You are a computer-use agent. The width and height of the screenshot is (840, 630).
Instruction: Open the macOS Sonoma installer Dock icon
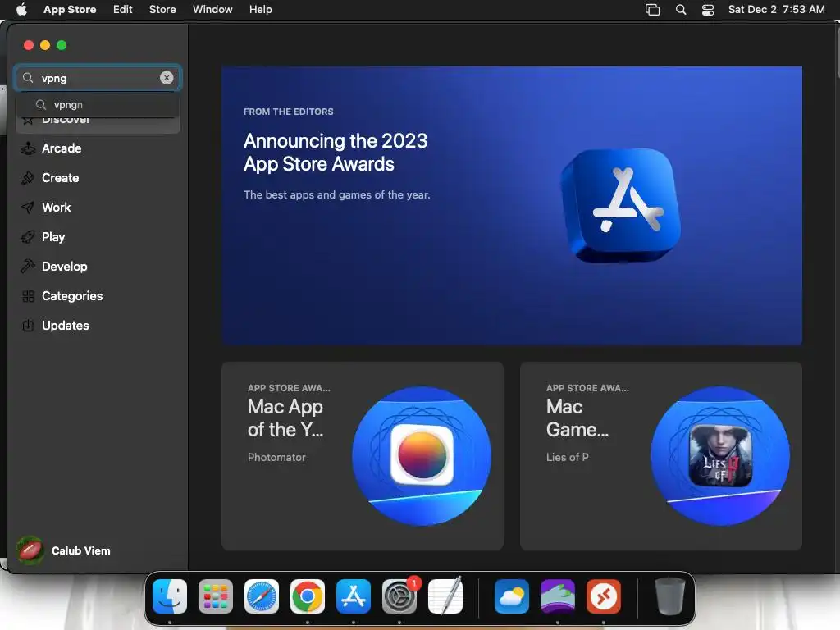point(558,596)
